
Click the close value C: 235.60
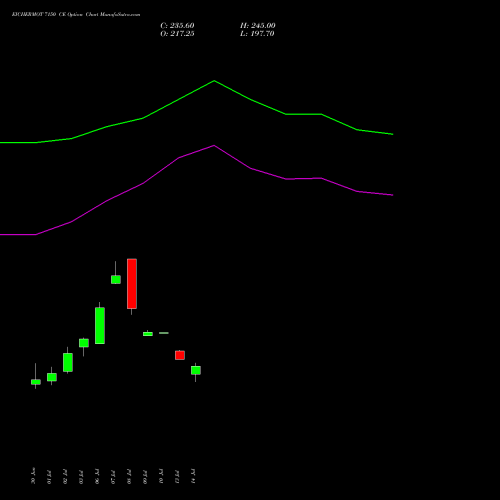pyautogui.click(x=177, y=26)
